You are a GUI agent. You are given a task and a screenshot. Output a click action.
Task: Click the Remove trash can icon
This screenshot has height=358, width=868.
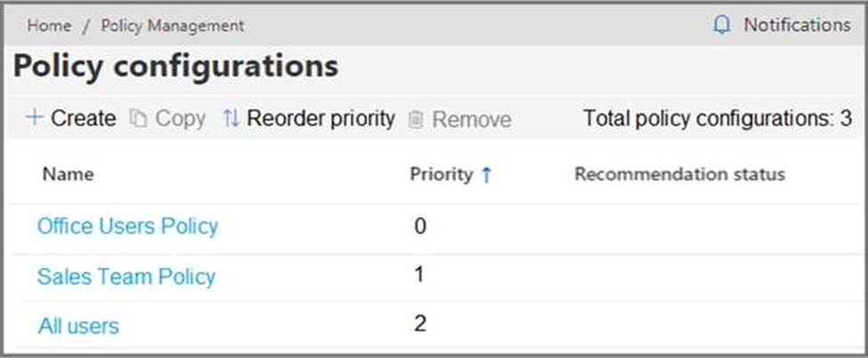(415, 119)
